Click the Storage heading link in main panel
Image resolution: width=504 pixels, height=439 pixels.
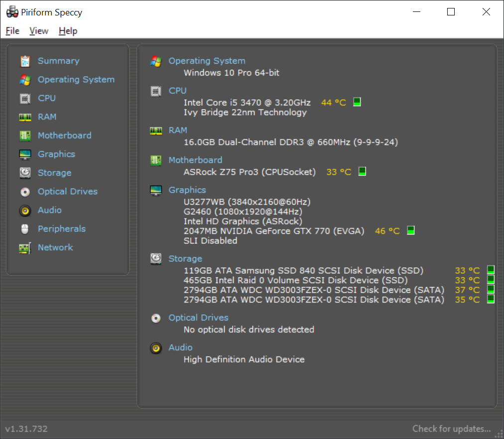click(x=185, y=258)
